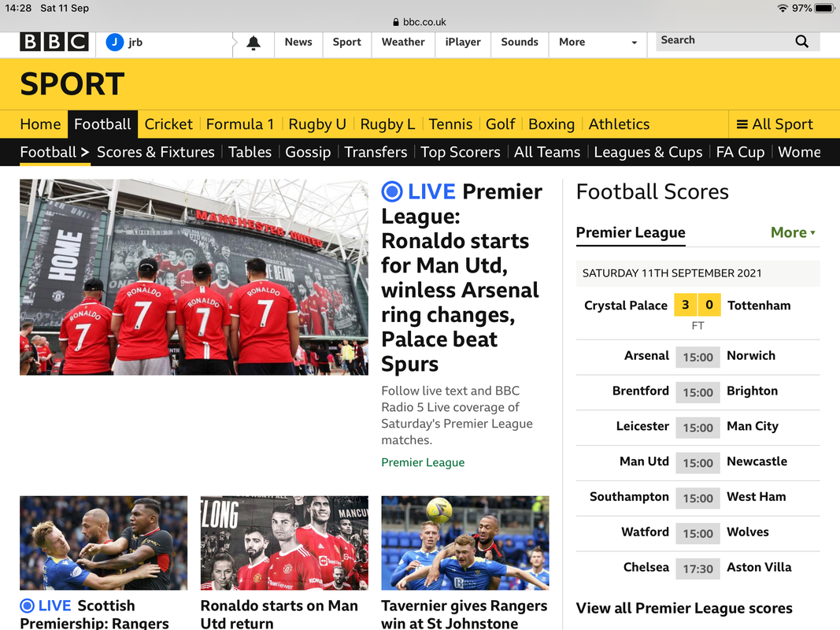Expand the More dropdown in top navigation
Viewport: 840px width, 630px height.
coord(598,42)
